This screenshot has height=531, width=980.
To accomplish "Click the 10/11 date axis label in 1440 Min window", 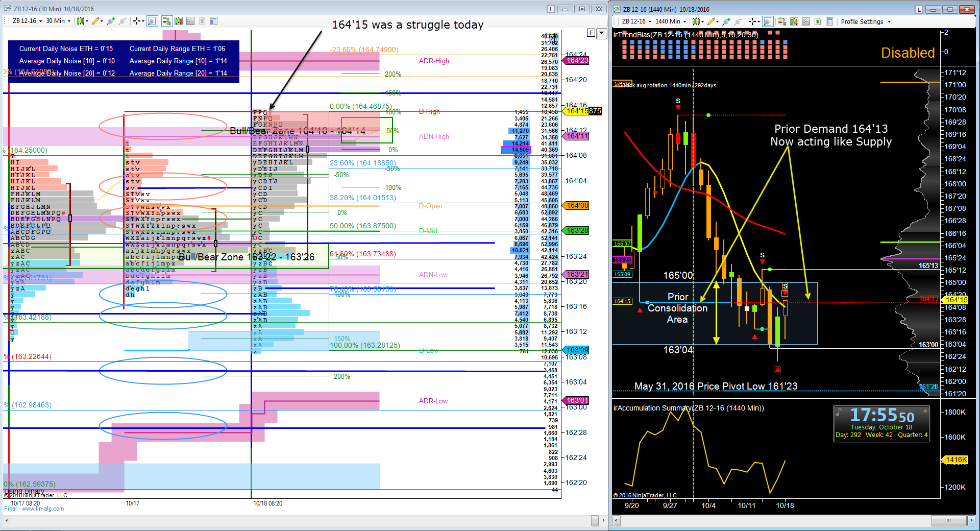I will pos(746,505).
